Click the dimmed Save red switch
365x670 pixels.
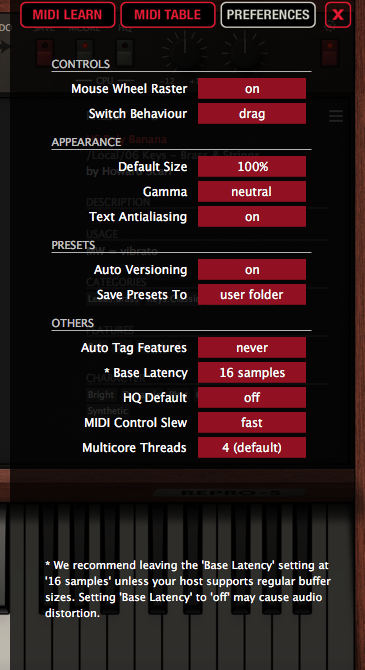[44, 52]
